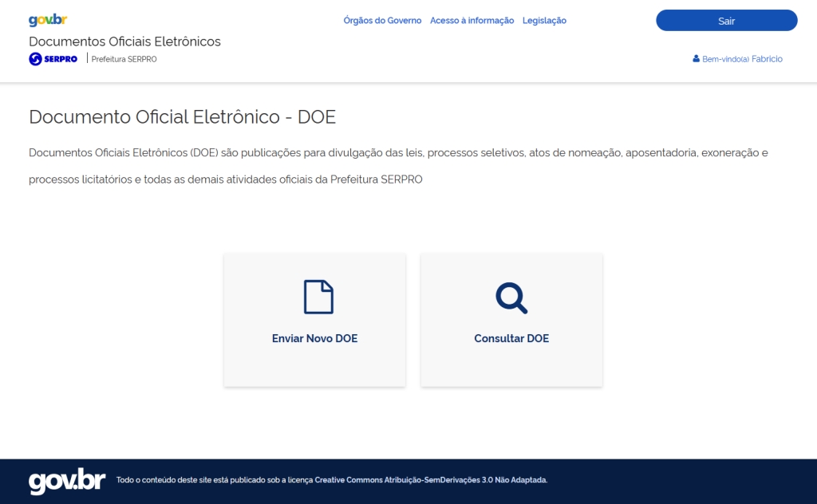
Task: Click the Sair button
Action: 726,20
